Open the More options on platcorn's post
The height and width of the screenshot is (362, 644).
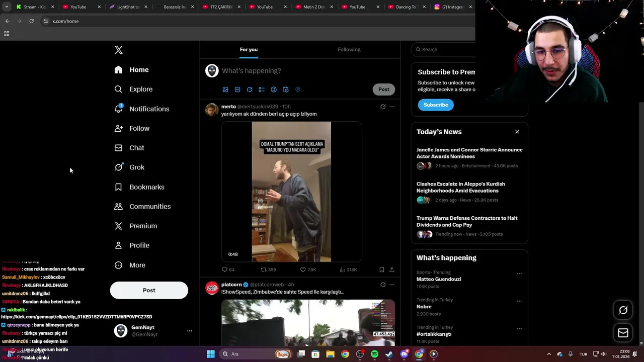tap(392, 285)
